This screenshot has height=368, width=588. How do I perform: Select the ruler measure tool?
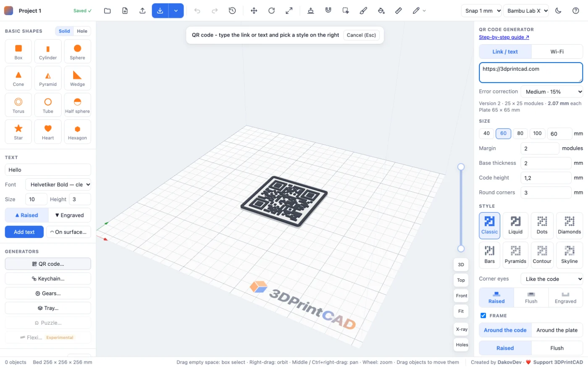(399, 11)
